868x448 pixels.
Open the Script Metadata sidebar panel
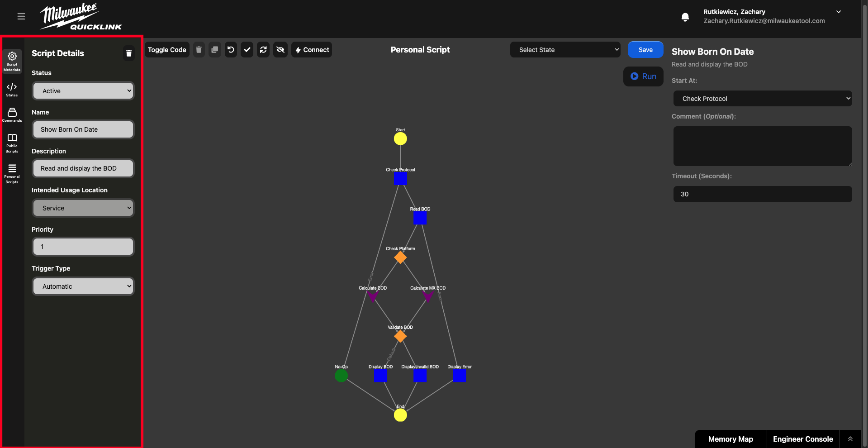pyautogui.click(x=12, y=62)
